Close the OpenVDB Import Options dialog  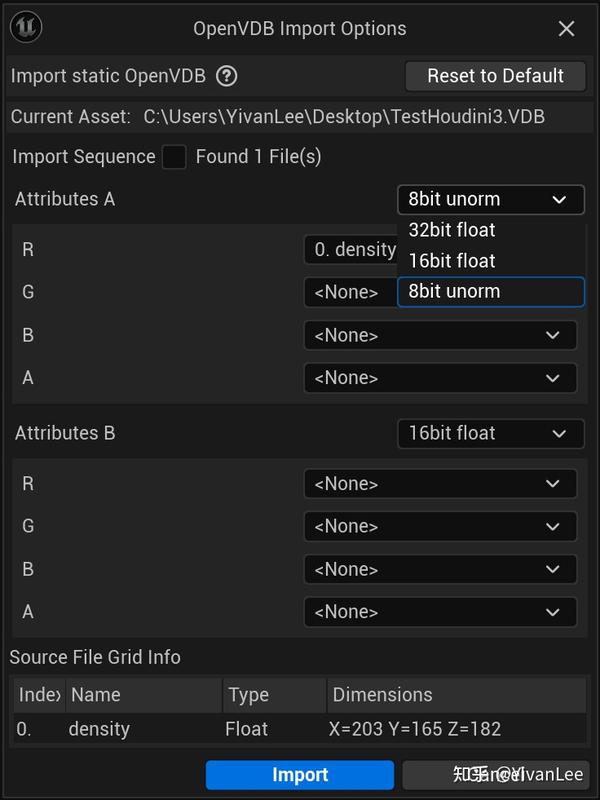coord(566,29)
